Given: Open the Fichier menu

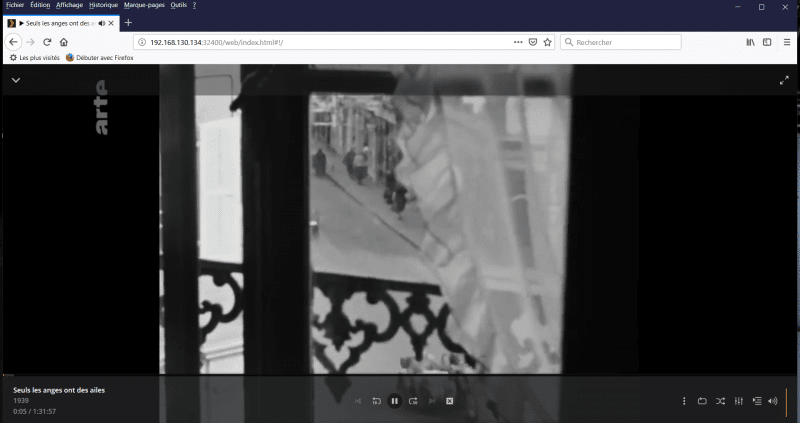Looking at the screenshot, I should click(x=15, y=5).
